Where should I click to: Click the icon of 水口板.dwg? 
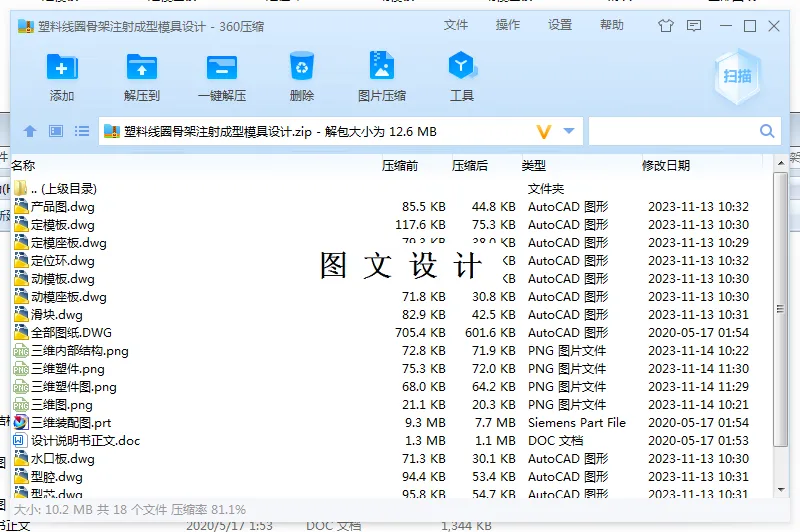pos(21,459)
